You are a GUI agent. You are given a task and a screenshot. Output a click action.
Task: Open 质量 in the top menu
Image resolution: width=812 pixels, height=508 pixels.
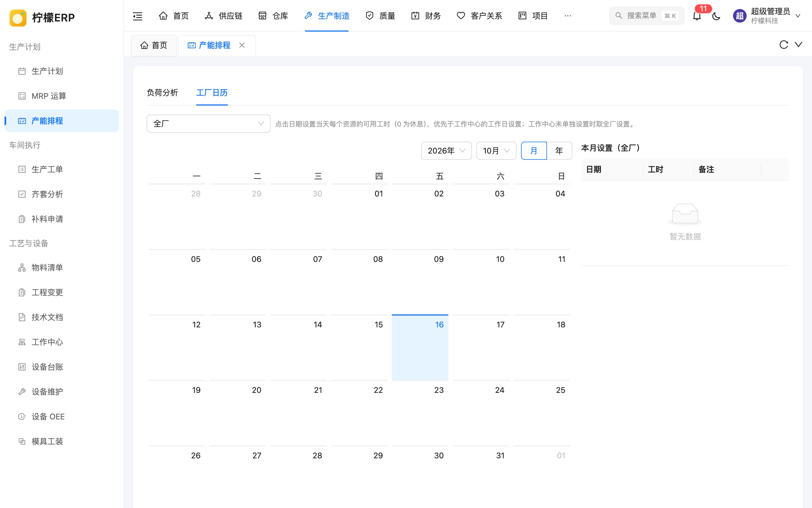380,16
